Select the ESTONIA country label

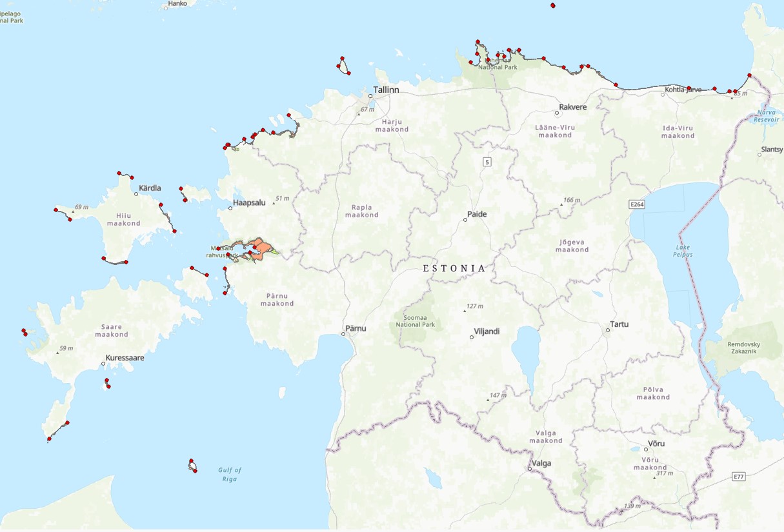[454, 268]
